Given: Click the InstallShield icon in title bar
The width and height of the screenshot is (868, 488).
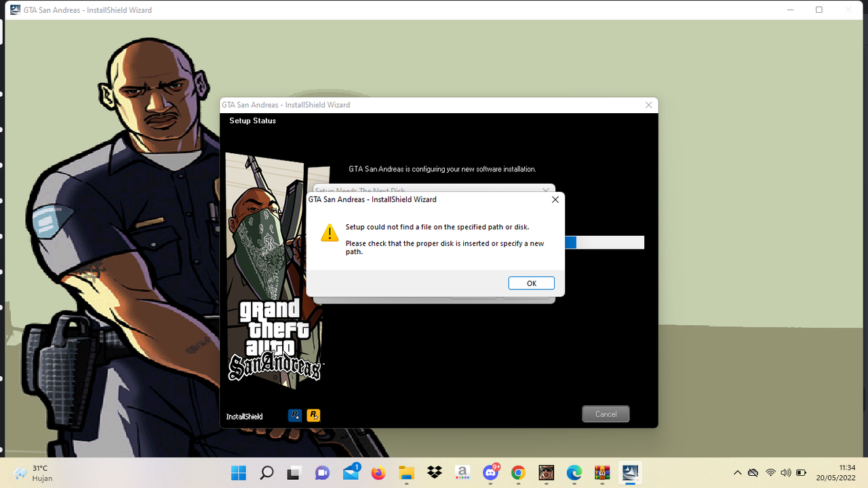Looking at the screenshot, I should [15, 10].
